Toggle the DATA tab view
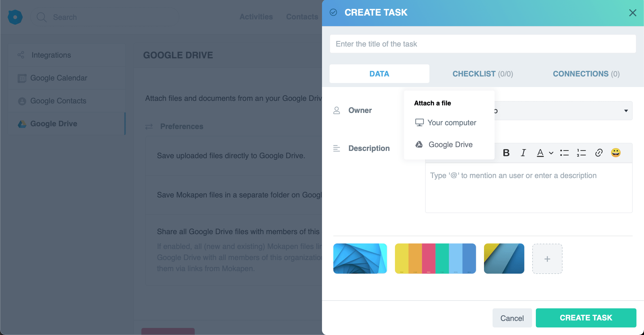Screen dimensions: 644x335 (380, 74)
